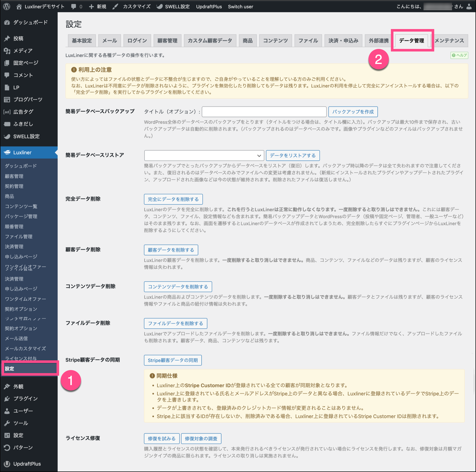Click the 修復を試みる button

click(x=162, y=439)
